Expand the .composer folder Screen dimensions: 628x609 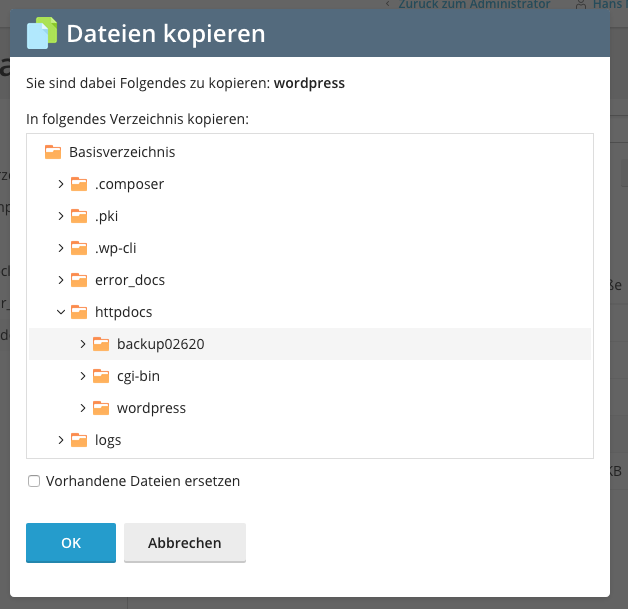[x=61, y=184]
